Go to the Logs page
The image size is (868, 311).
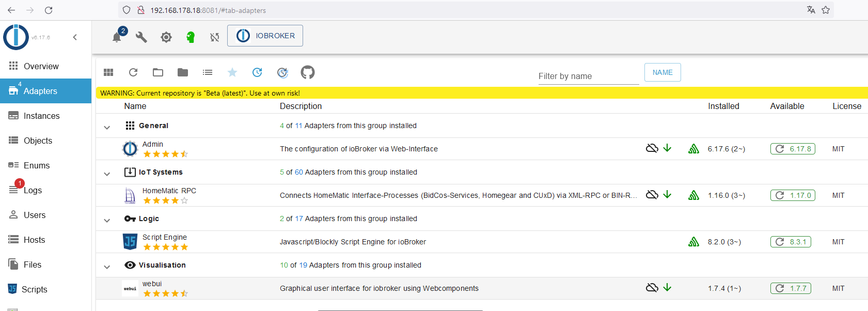coord(33,190)
